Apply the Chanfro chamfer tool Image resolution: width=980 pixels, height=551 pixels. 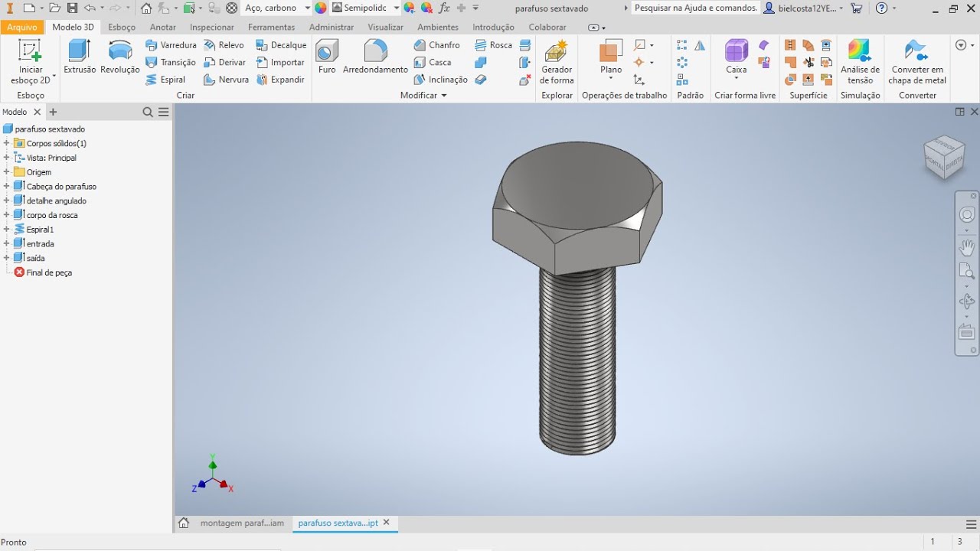437,45
